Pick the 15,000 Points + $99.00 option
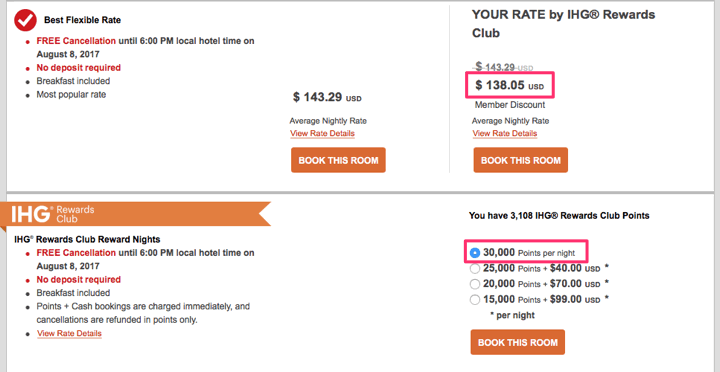 click(475, 299)
